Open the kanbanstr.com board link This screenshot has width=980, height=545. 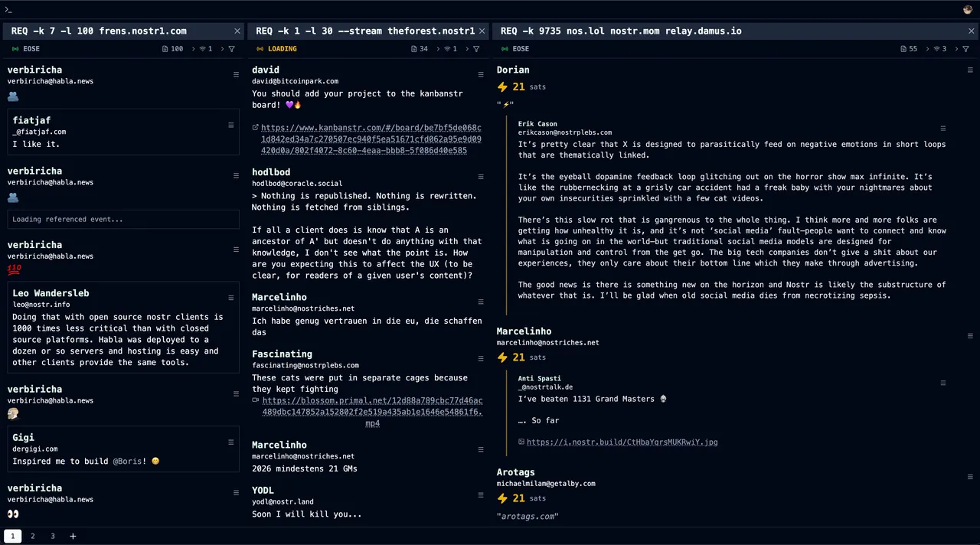(x=371, y=139)
